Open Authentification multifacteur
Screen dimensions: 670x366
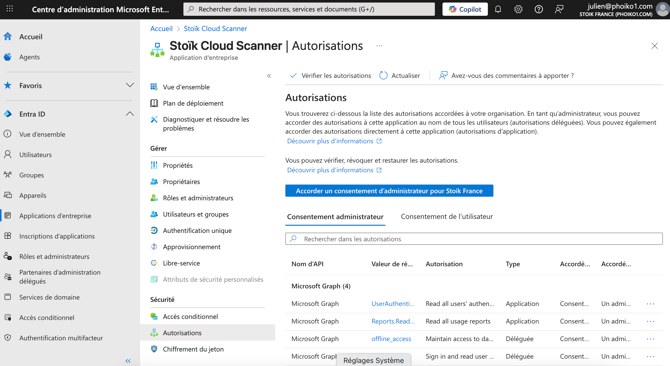[x=61, y=338]
